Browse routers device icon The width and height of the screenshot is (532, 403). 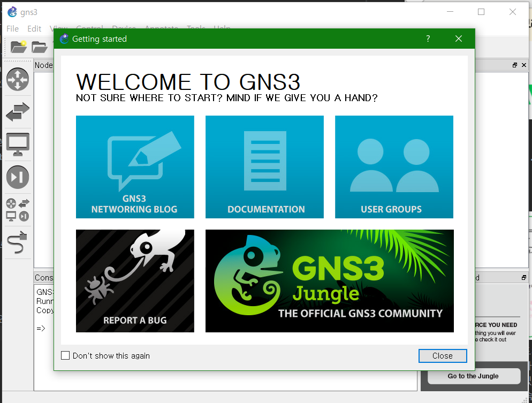(18, 79)
